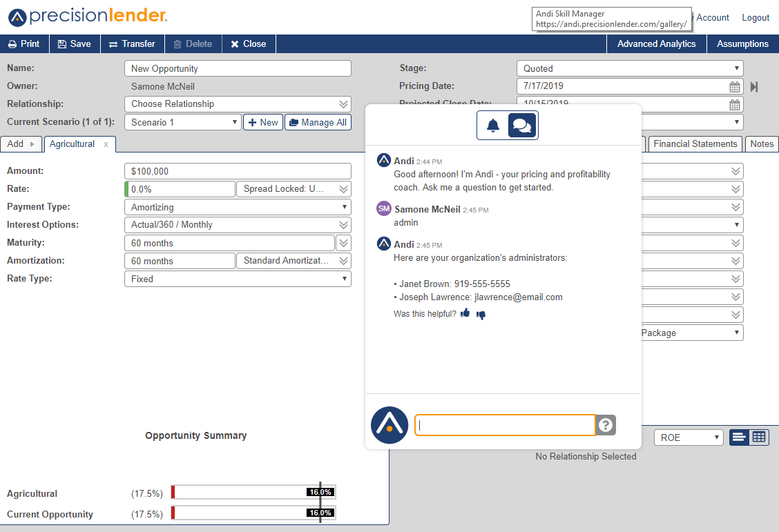
Task: Click the Maturity 60 months field
Action: click(229, 243)
